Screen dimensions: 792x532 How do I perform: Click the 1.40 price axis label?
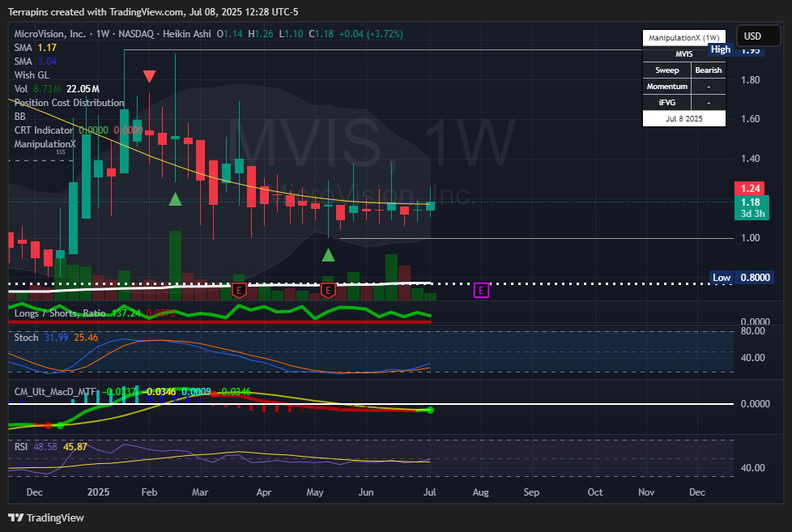[750, 159]
